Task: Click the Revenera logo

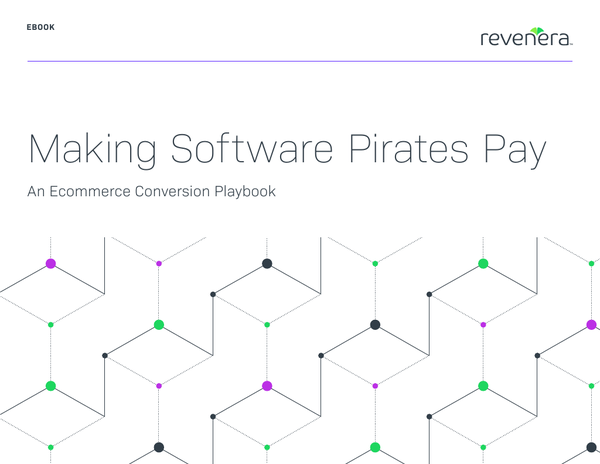Action: tap(527, 37)
